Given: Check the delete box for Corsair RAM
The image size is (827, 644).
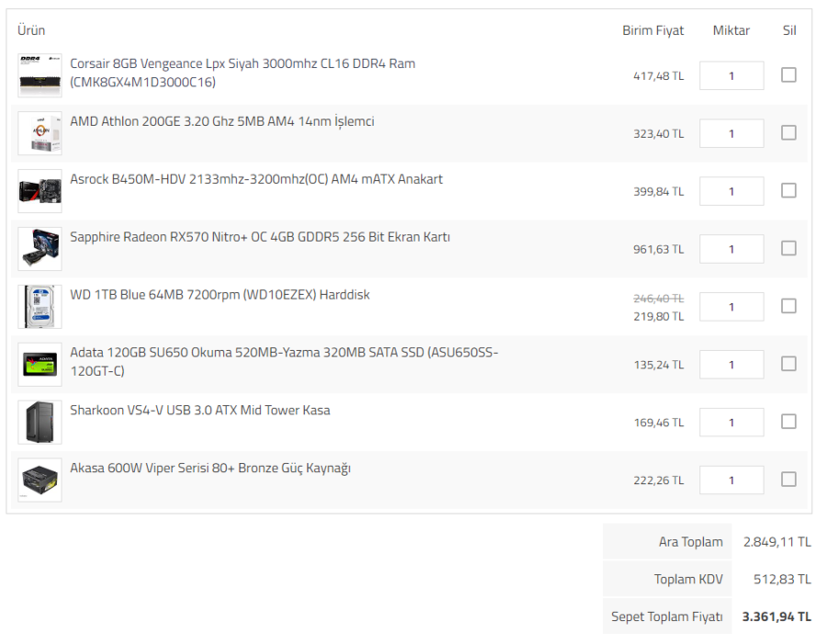Looking at the screenshot, I should 788,75.
